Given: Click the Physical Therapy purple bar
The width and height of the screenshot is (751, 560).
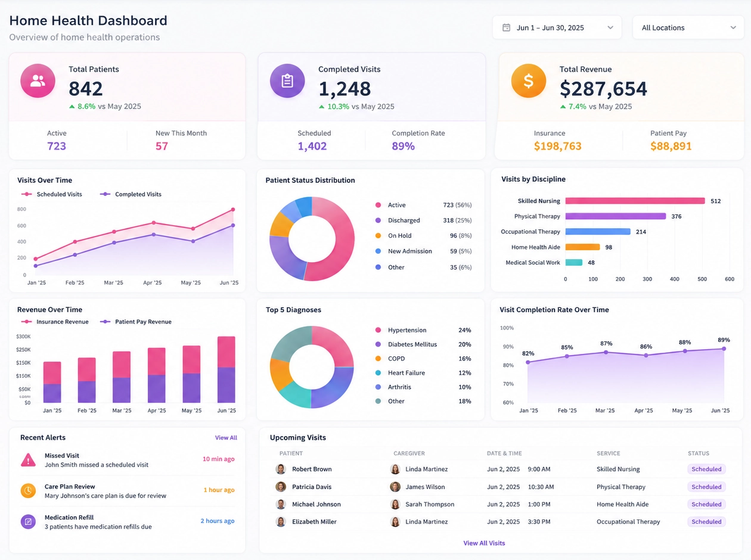Looking at the screenshot, I should tap(615, 216).
